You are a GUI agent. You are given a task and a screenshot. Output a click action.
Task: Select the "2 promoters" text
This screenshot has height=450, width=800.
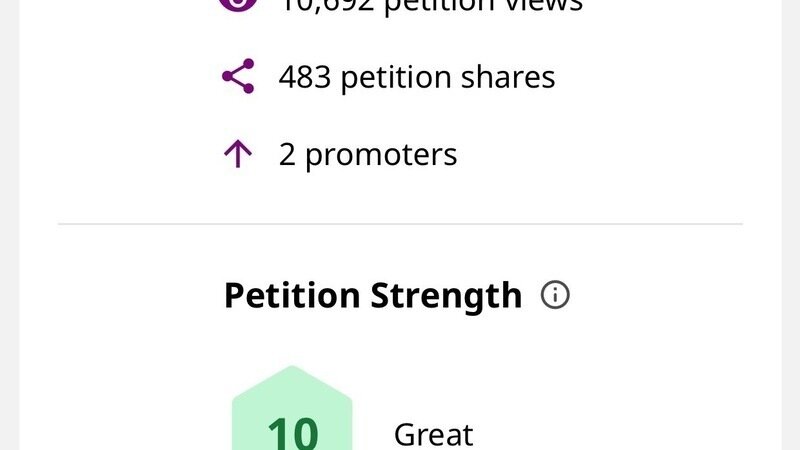click(367, 154)
